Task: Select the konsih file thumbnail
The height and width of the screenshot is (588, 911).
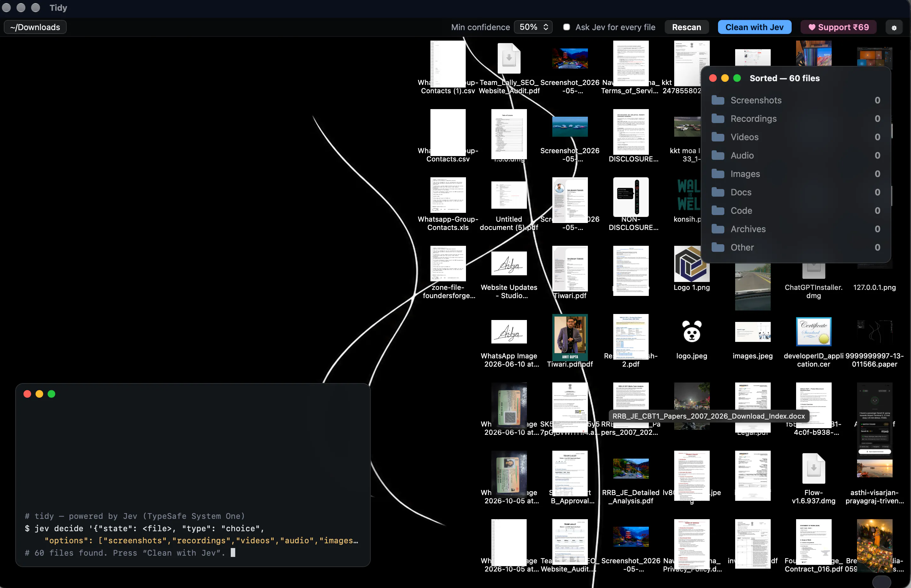Action: click(689, 195)
